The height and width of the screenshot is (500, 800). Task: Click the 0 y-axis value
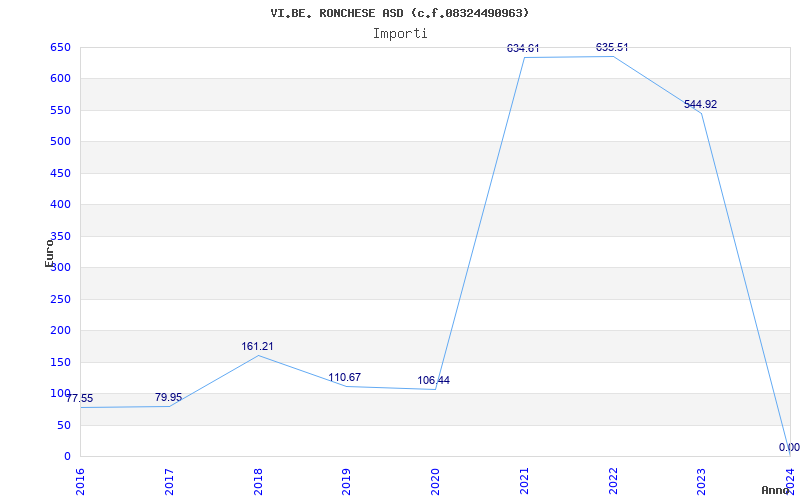(67, 456)
